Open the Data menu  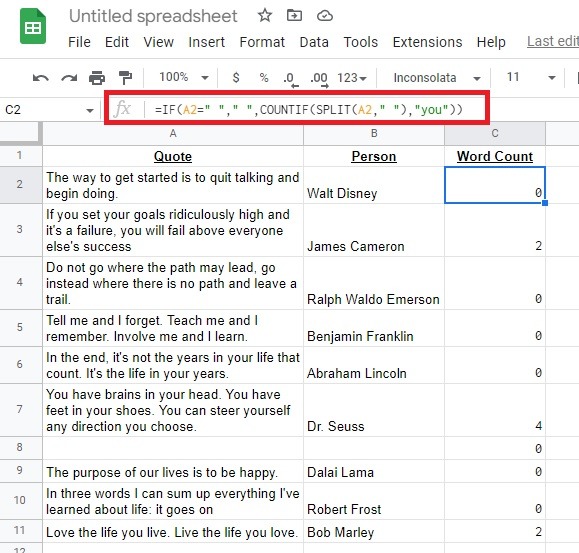314,42
